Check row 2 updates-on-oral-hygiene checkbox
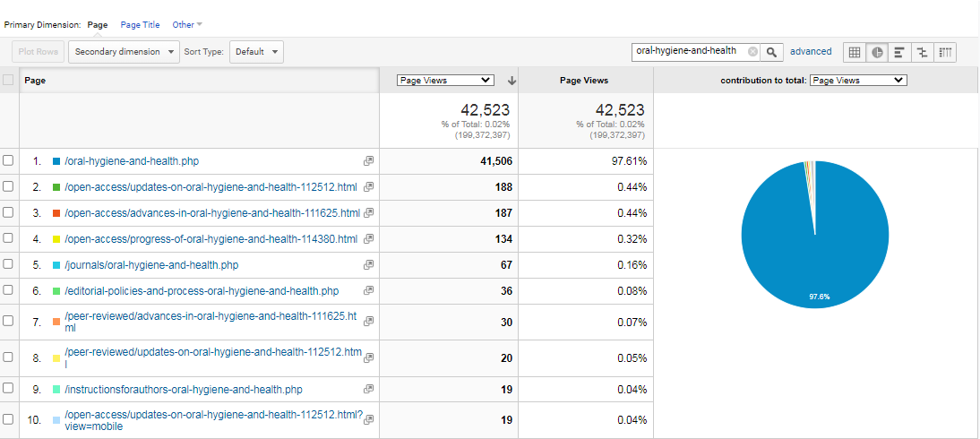Image resolution: width=980 pixels, height=439 pixels. [8, 186]
